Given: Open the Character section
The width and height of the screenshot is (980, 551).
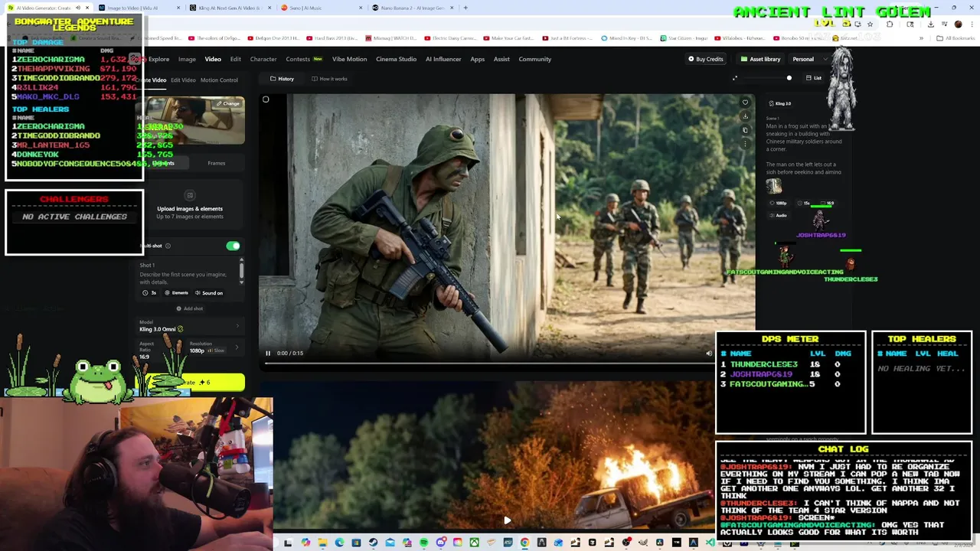Looking at the screenshot, I should tap(263, 59).
